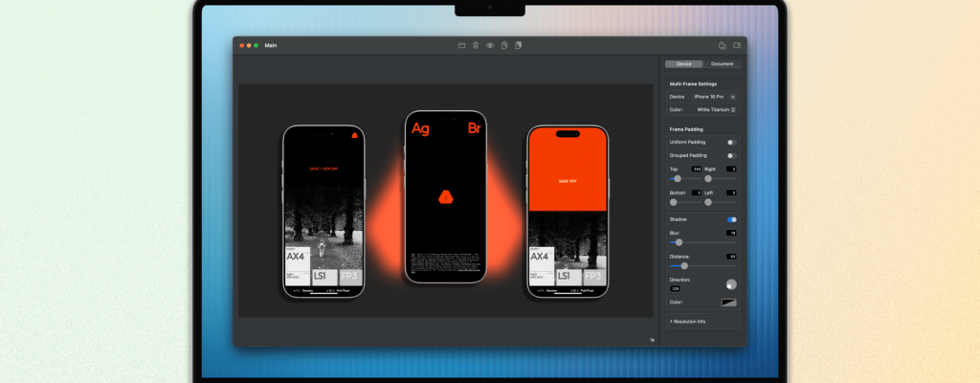Image resolution: width=980 pixels, height=383 pixels.
Task: Click the Top padding value field
Action: click(697, 169)
